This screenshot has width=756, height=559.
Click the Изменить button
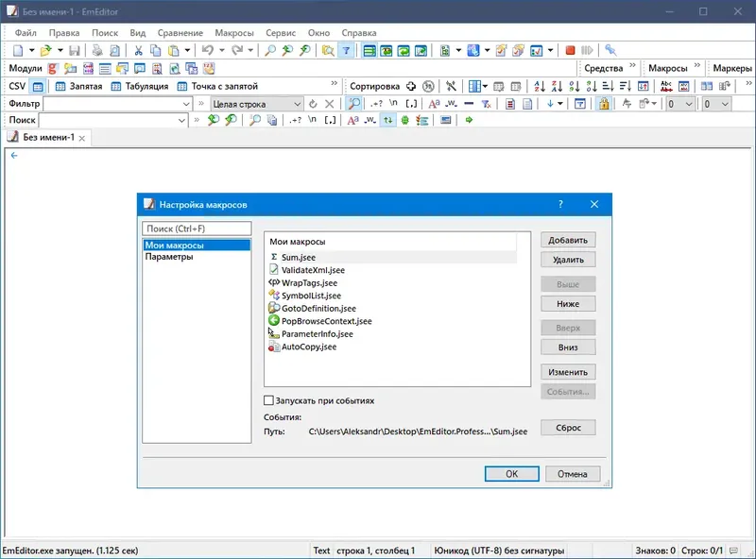567,372
